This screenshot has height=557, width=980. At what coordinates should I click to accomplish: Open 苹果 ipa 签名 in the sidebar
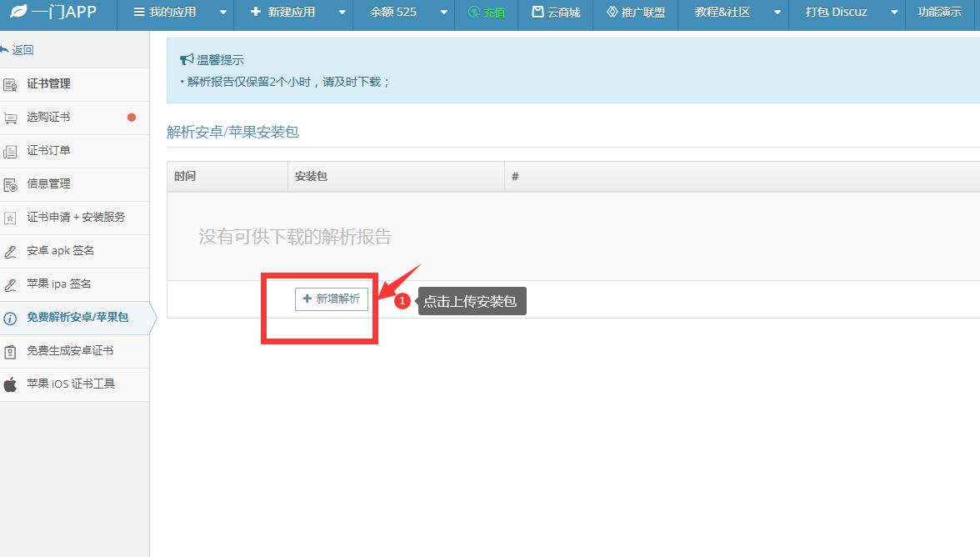coord(74,284)
